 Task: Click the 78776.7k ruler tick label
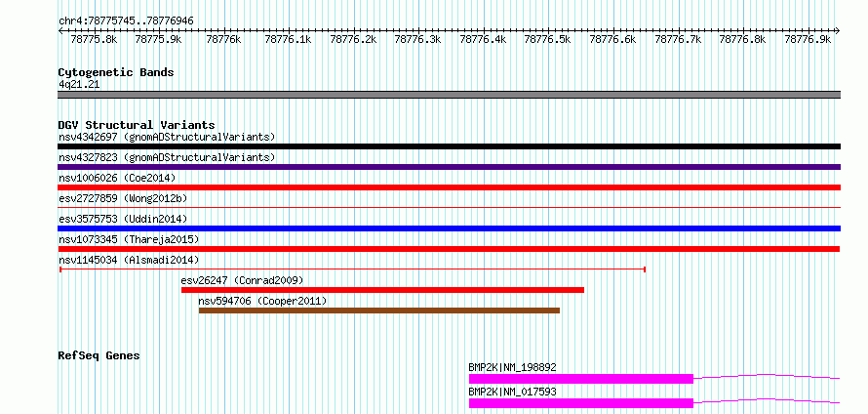click(678, 39)
